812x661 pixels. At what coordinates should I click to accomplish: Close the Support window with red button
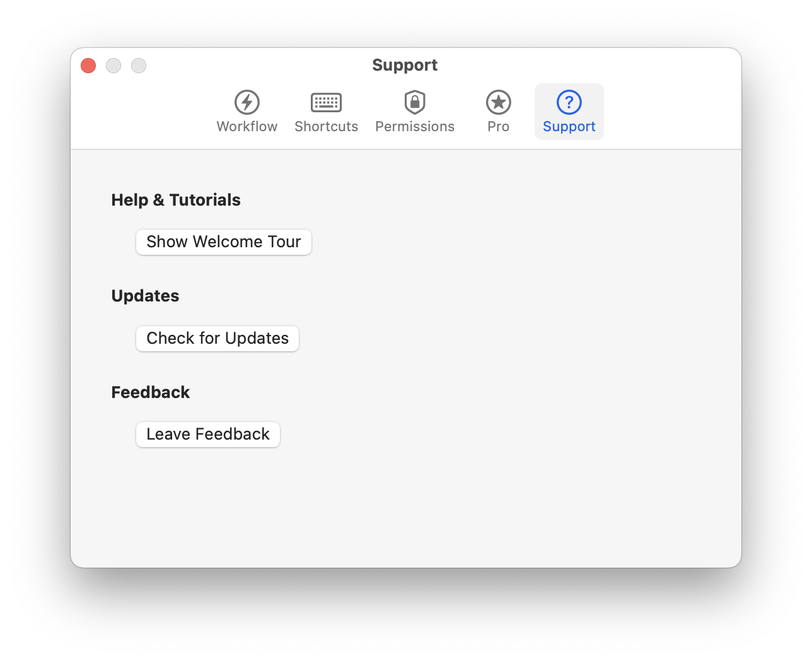point(88,66)
